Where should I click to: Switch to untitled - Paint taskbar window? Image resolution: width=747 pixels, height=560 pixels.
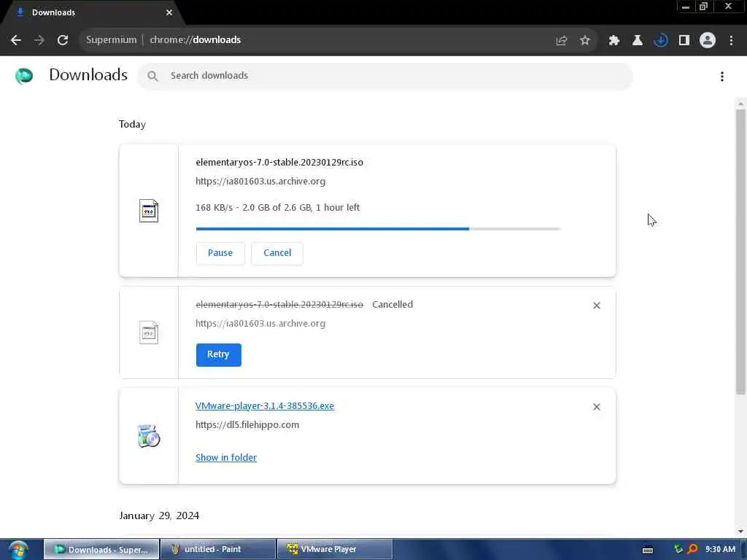coord(218,550)
